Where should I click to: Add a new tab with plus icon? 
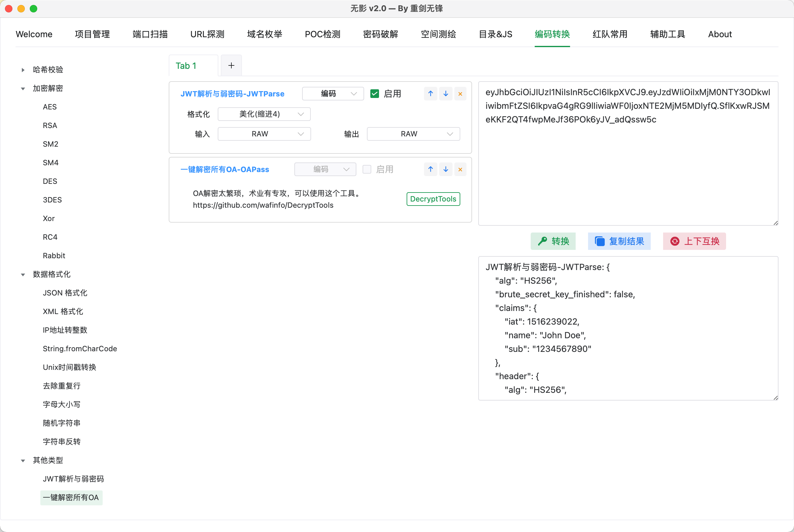(231, 65)
